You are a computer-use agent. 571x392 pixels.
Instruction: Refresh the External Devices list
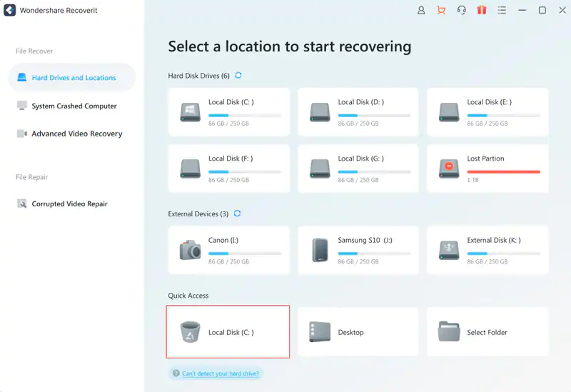coord(237,213)
